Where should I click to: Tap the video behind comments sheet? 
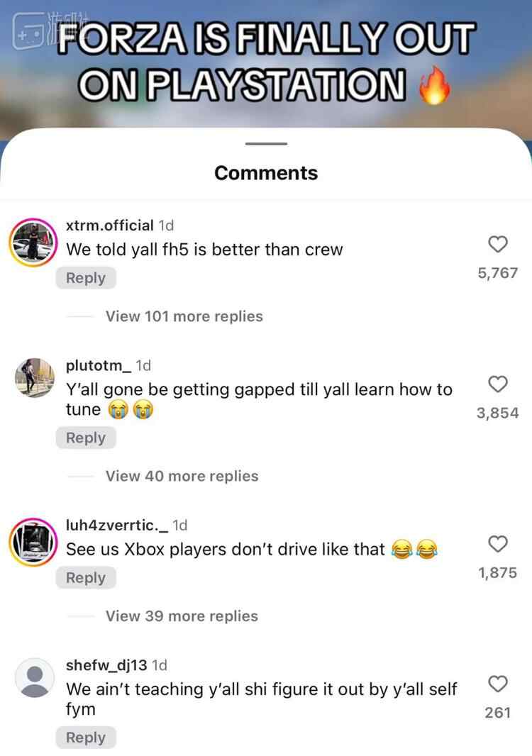tap(266, 62)
